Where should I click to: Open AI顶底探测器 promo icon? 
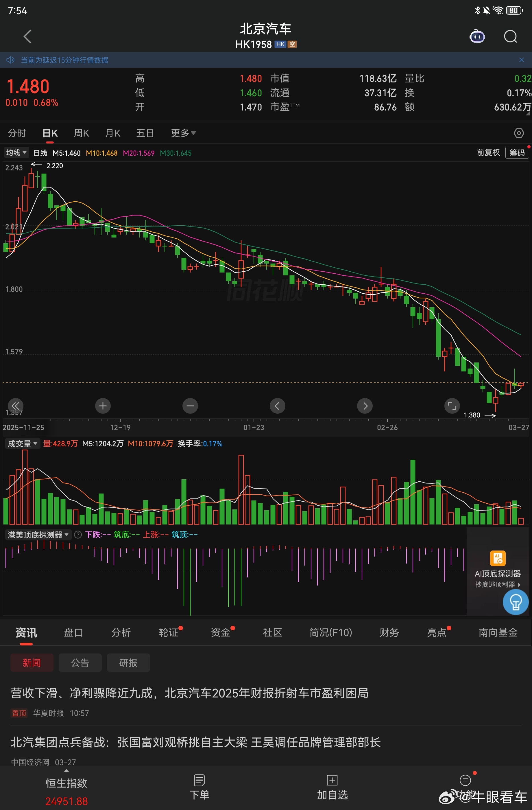[498, 558]
